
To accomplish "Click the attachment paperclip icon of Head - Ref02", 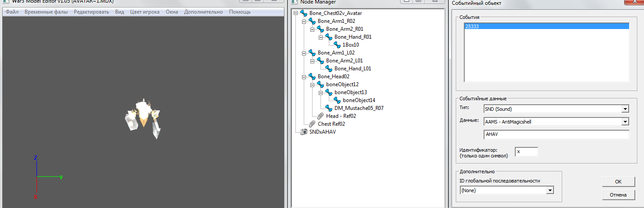I will pyautogui.click(x=320, y=116).
